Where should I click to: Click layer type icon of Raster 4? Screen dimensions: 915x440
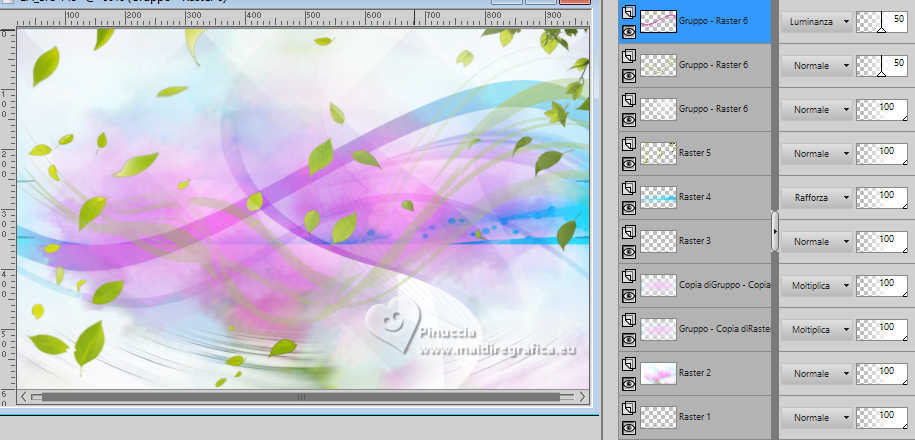628,188
